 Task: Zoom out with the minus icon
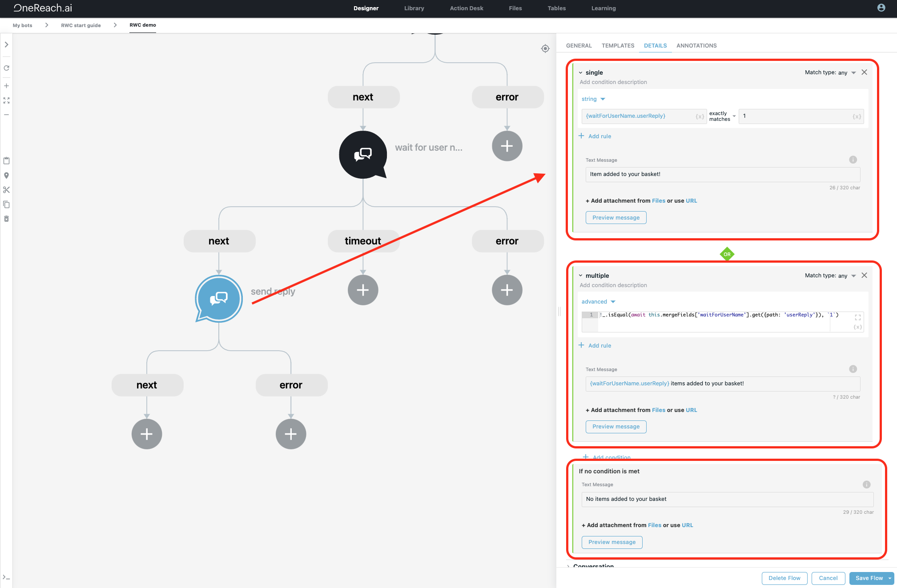[x=6, y=115]
